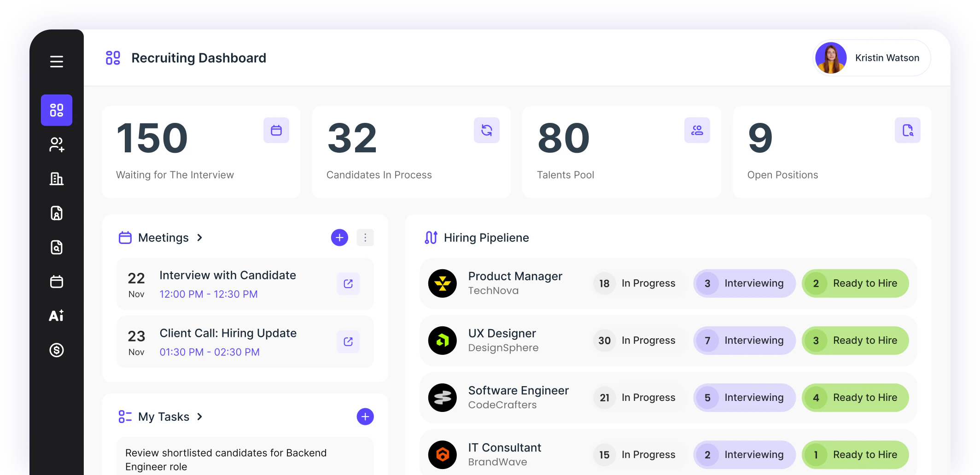
Task: Click the 12:00 PM - 12:30 PM time
Action: 209,294
